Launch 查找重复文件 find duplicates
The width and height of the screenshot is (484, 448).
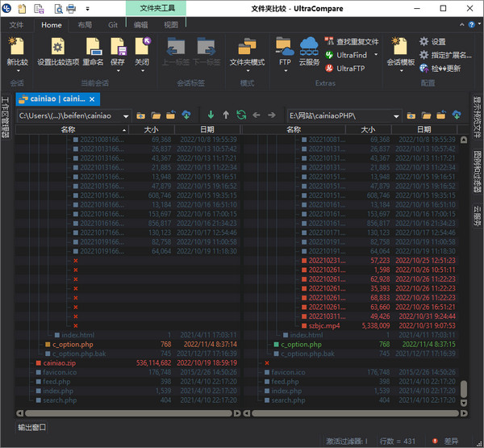click(352, 41)
